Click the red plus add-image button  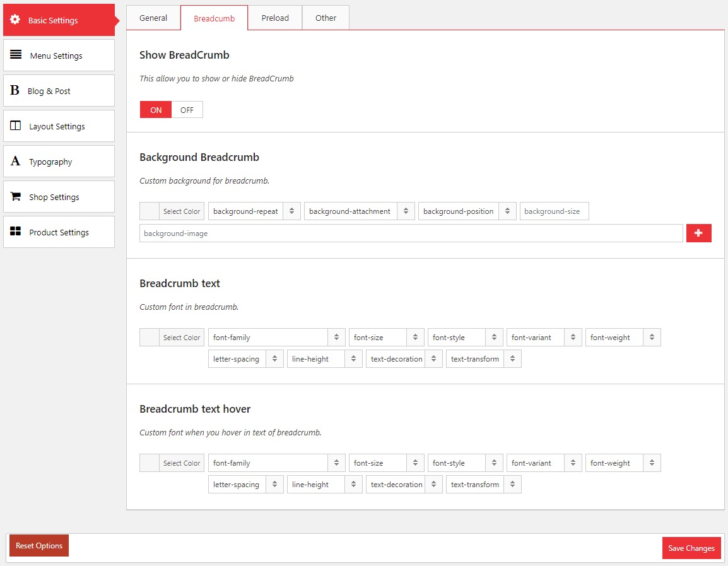[698, 233]
